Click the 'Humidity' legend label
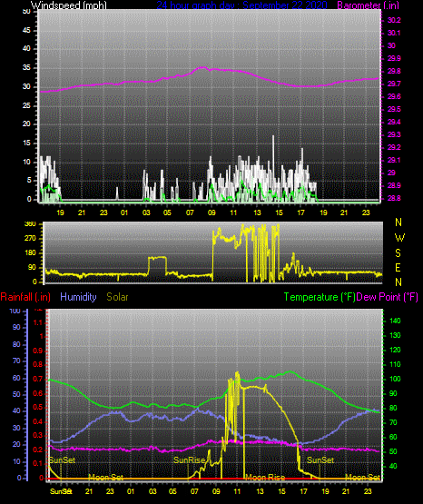The image size is (423, 504). click(x=78, y=297)
